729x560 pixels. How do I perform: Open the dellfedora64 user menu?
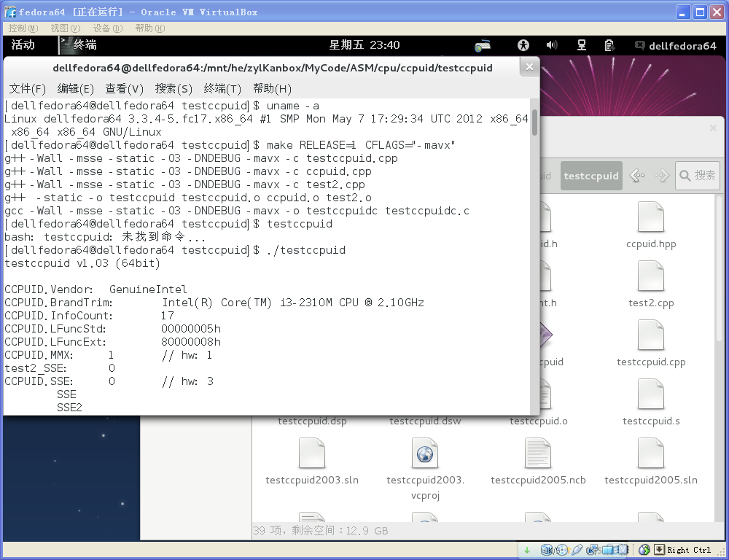coord(676,46)
